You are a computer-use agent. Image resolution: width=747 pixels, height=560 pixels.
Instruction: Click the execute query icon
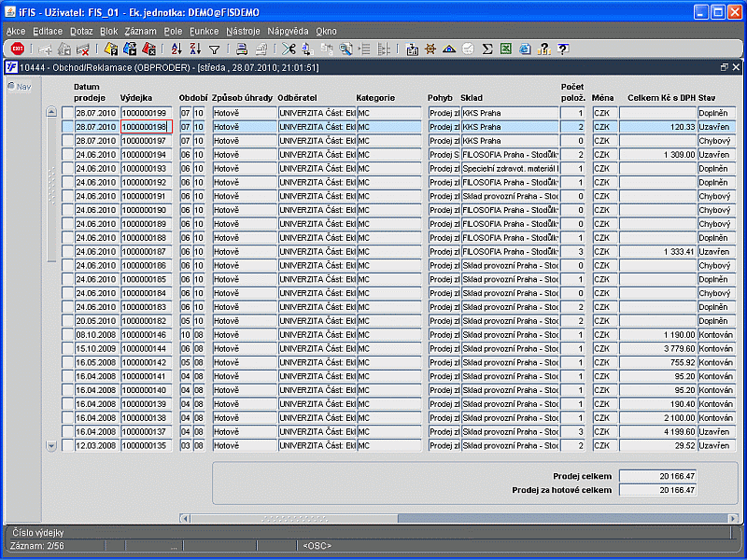130,49
